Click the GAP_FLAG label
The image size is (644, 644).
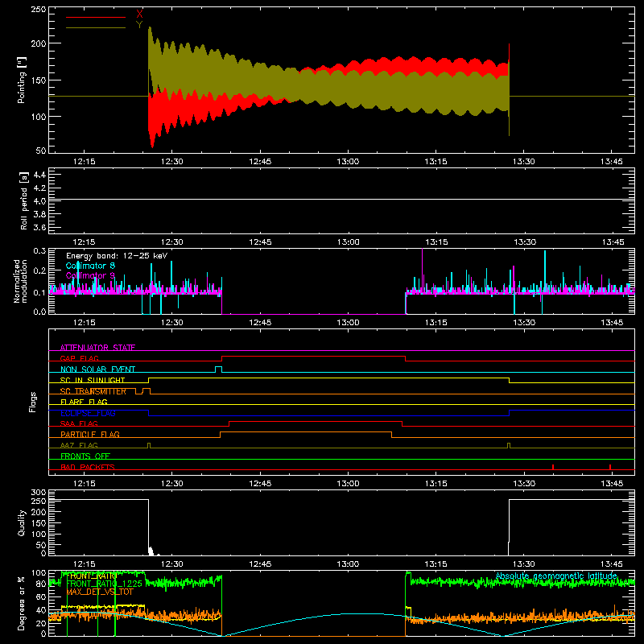point(79,358)
